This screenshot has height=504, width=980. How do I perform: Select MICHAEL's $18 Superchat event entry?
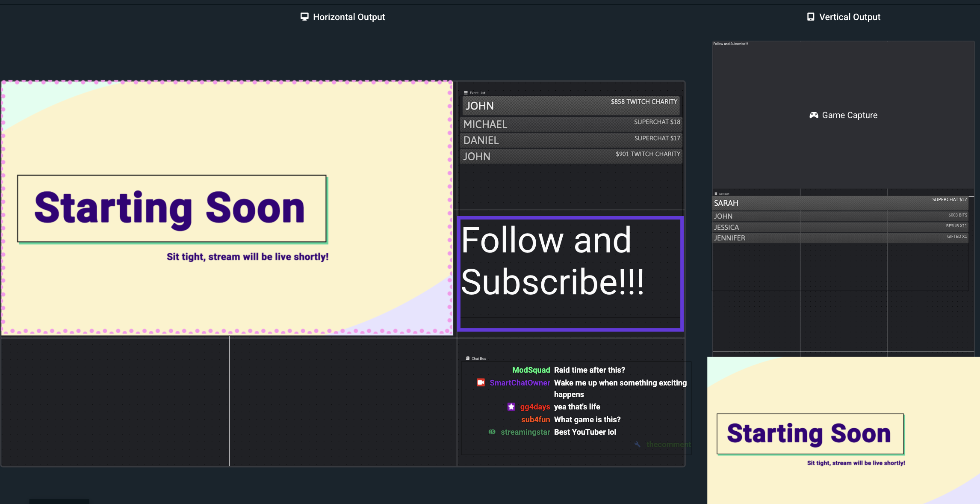pos(571,124)
